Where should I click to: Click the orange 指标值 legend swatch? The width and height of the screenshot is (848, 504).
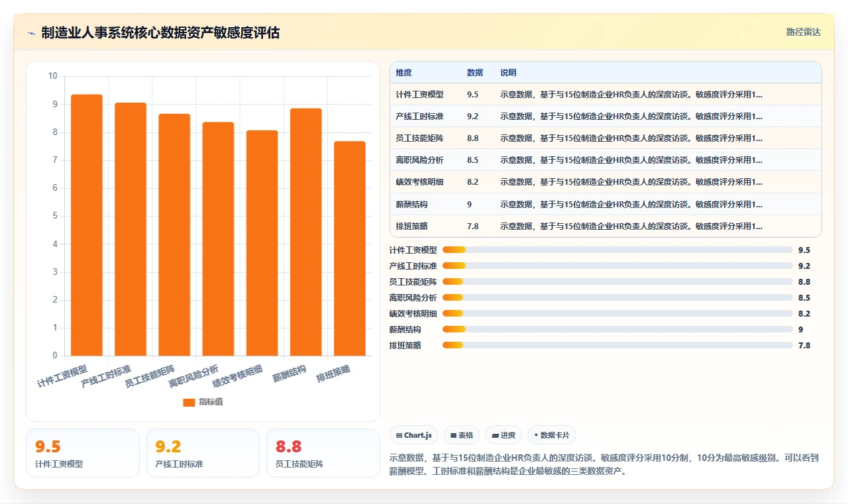(x=189, y=402)
